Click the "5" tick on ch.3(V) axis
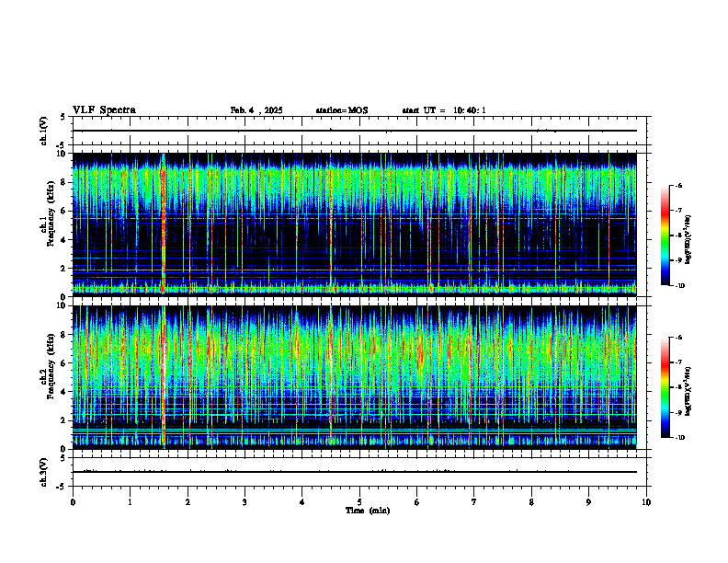728x563 pixels. tap(63, 458)
